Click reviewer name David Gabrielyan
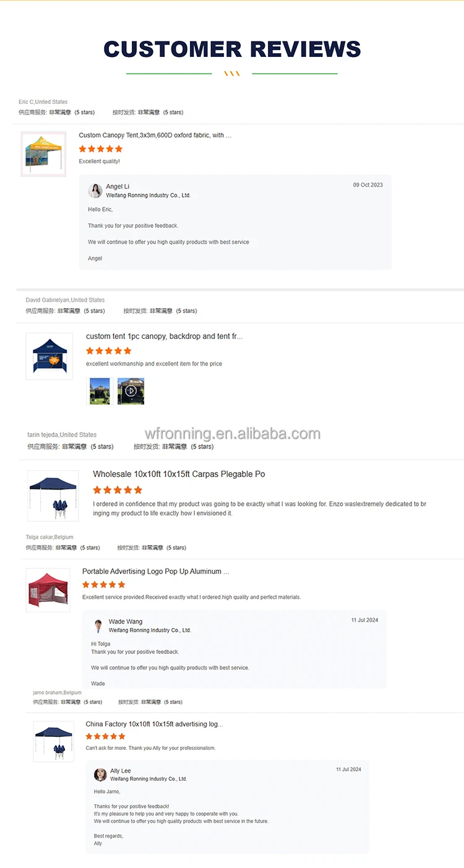464x868 pixels. (x=48, y=300)
